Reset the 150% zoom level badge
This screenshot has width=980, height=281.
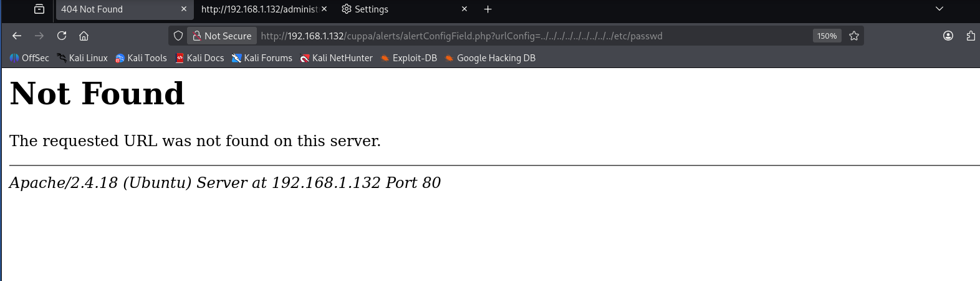click(827, 36)
